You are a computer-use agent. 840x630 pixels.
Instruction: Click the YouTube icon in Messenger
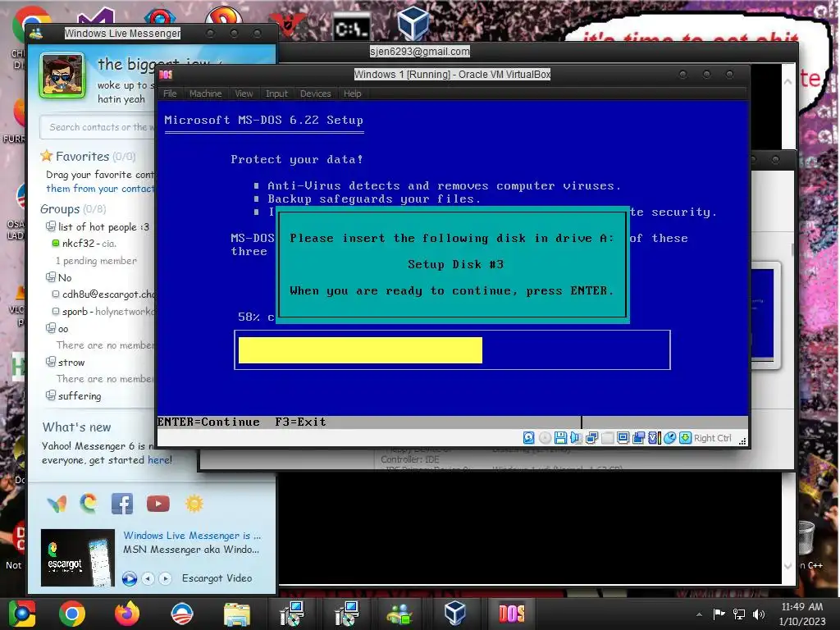158,504
